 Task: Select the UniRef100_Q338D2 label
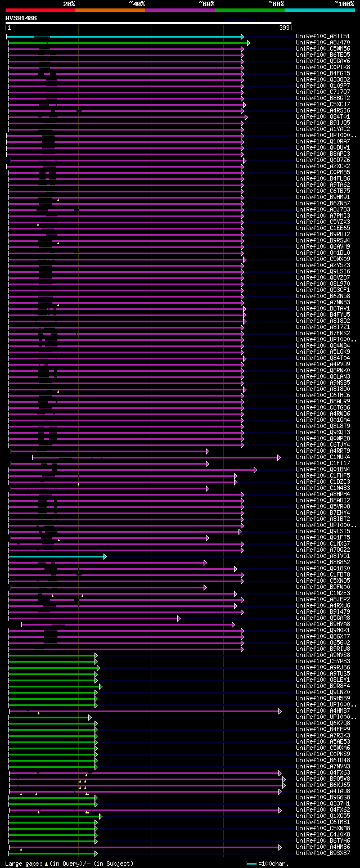click(323, 80)
